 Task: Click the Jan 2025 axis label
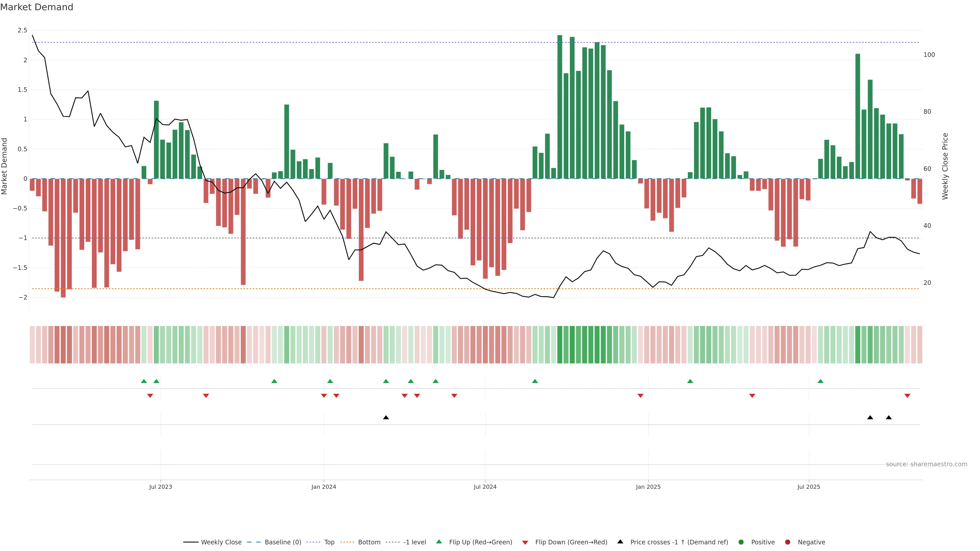point(648,487)
